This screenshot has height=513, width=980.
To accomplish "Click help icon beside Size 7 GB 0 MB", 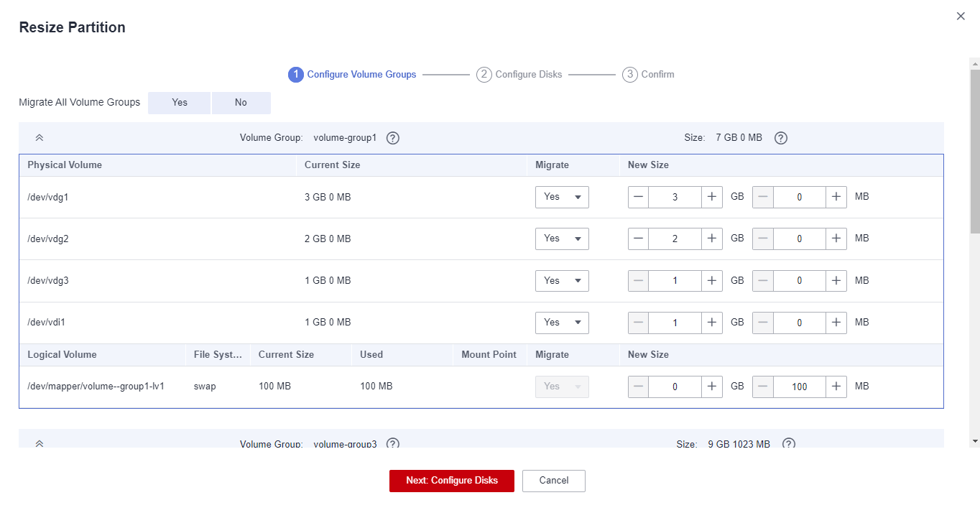I will [x=781, y=138].
